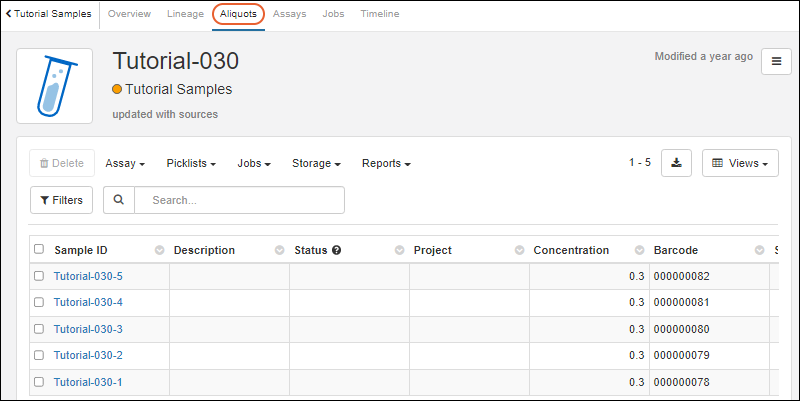800x401 pixels.
Task: Toggle the select-all header checkbox
Action: coord(39,250)
